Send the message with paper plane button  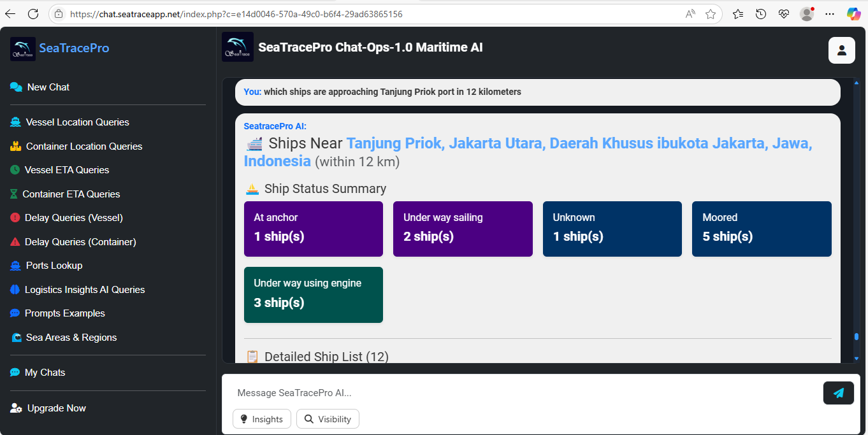839,393
